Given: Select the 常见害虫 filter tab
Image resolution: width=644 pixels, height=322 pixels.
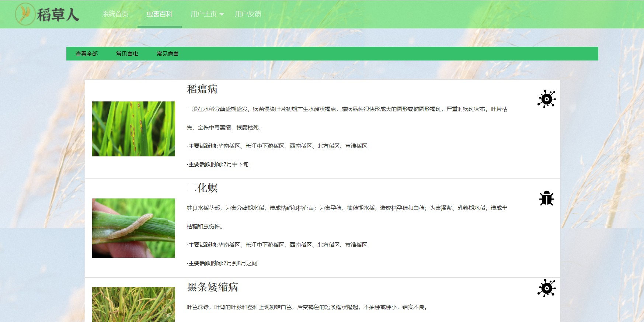Looking at the screenshot, I should [x=127, y=53].
